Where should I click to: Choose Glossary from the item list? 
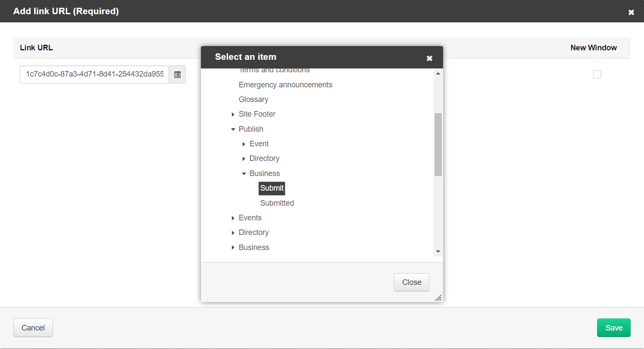pos(253,99)
